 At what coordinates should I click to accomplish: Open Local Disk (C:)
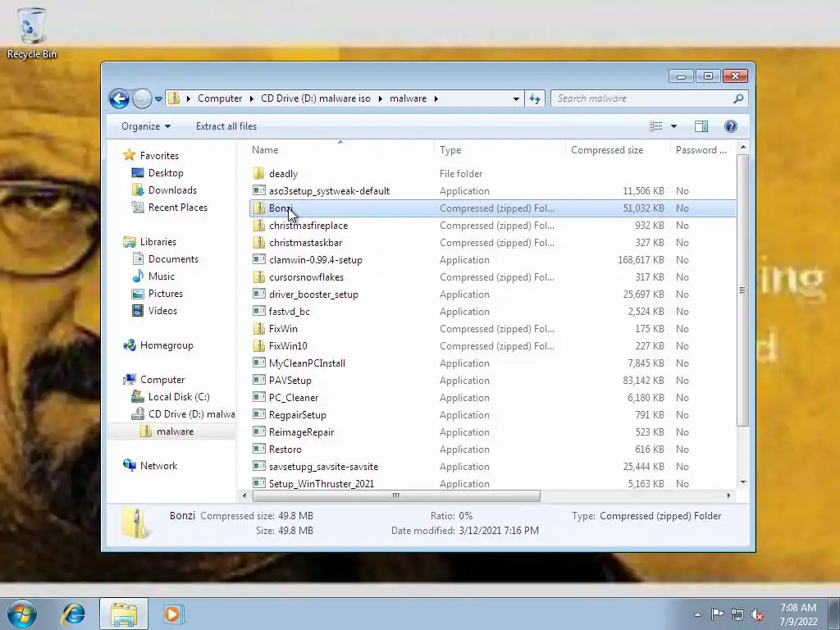178,397
